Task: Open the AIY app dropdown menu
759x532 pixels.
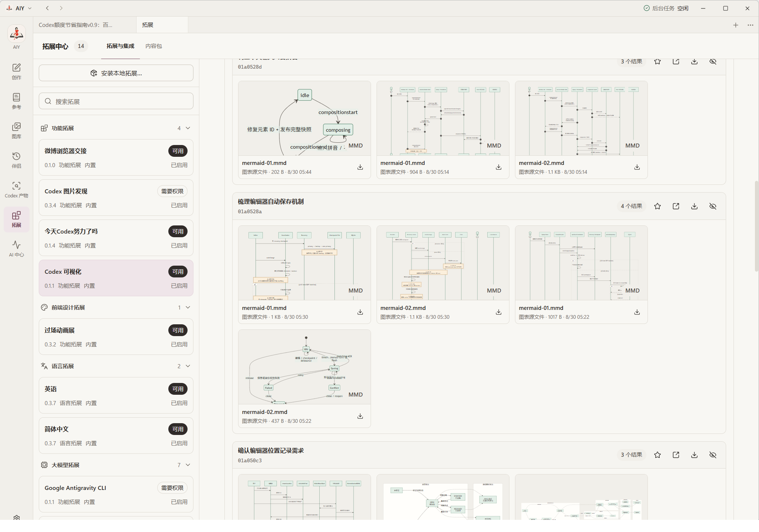Action: (19, 8)
